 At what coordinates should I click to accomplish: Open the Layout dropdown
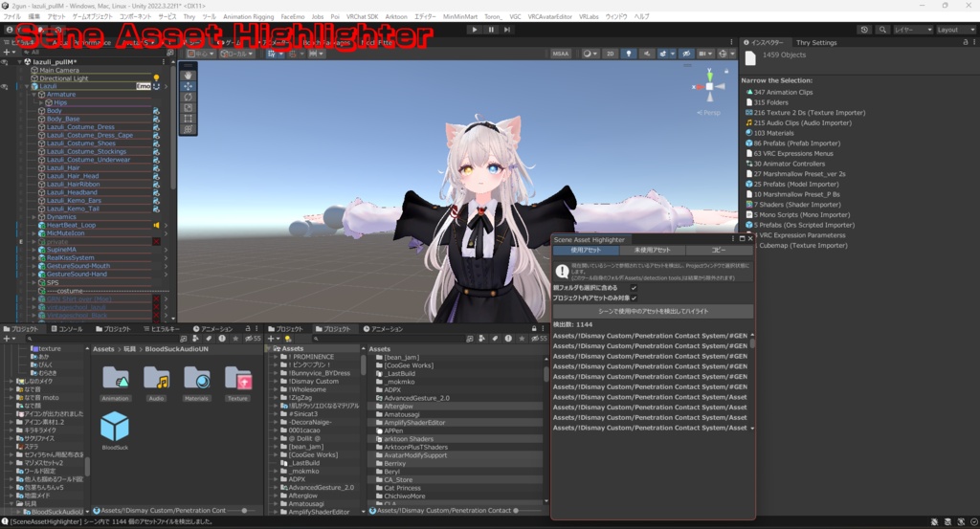[954, 30]
